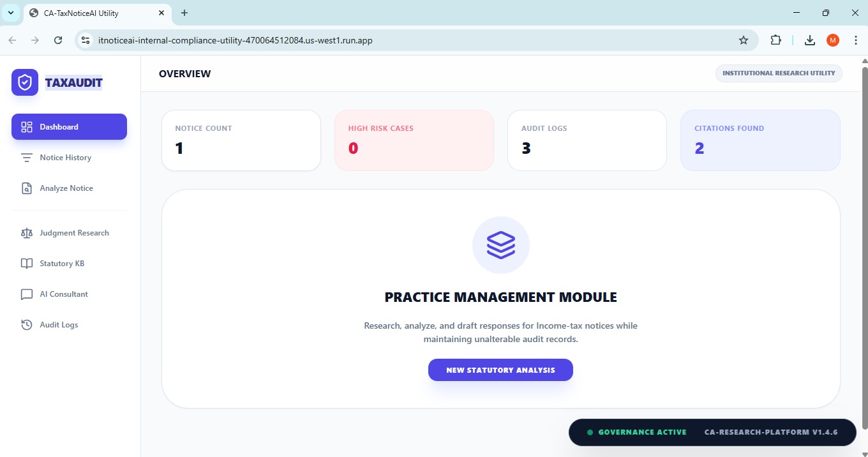Open the High Risk Cases card

(x=414, y=140)
